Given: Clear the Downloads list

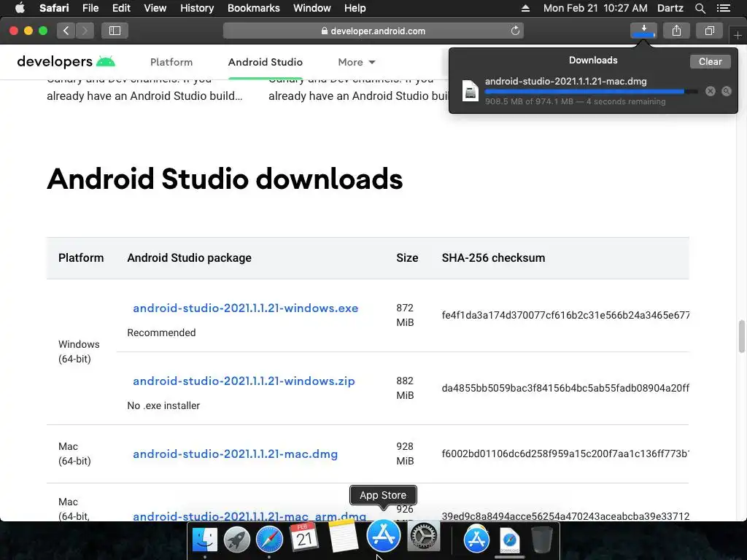Looking at the screenshot, I should [710, 61].
